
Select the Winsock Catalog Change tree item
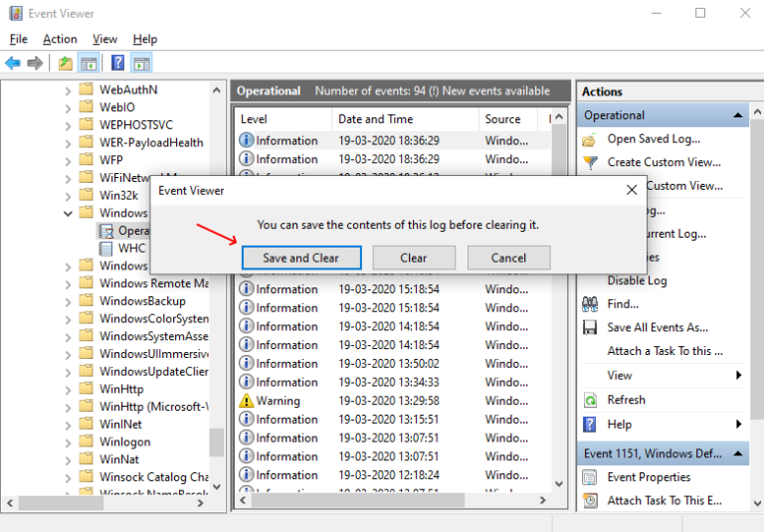(x=154, y=477)
